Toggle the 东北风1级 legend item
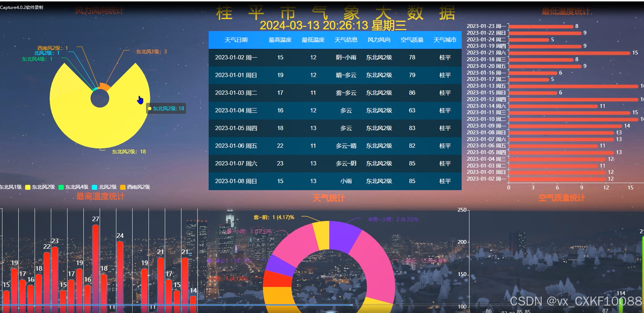644x313 pixels. coord(11,187)
